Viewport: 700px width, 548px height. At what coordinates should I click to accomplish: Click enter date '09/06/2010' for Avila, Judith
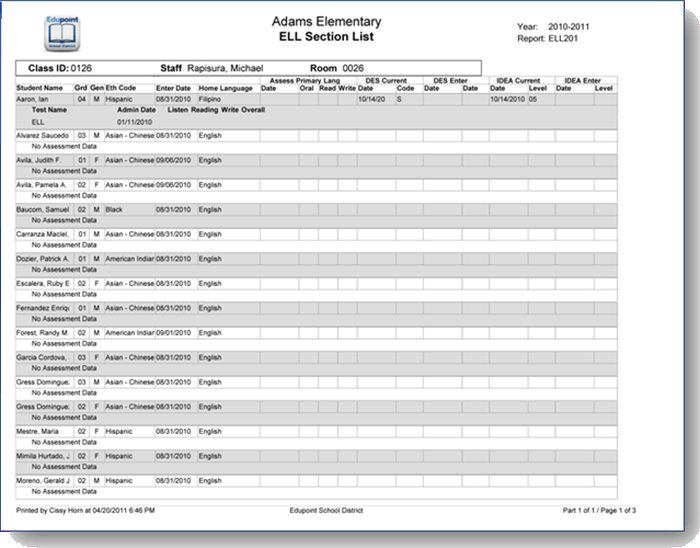click(x=173, y=160)
